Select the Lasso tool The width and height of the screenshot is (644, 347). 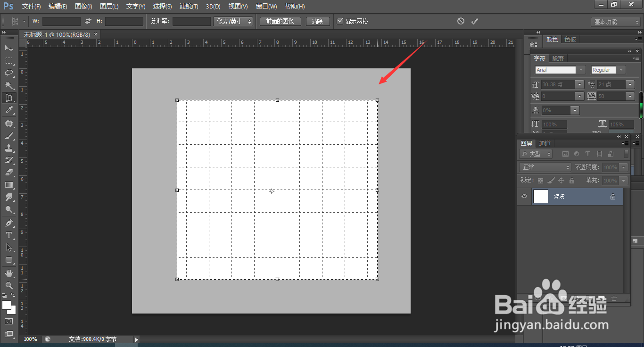pyautogui.click(x=9, y=73)
